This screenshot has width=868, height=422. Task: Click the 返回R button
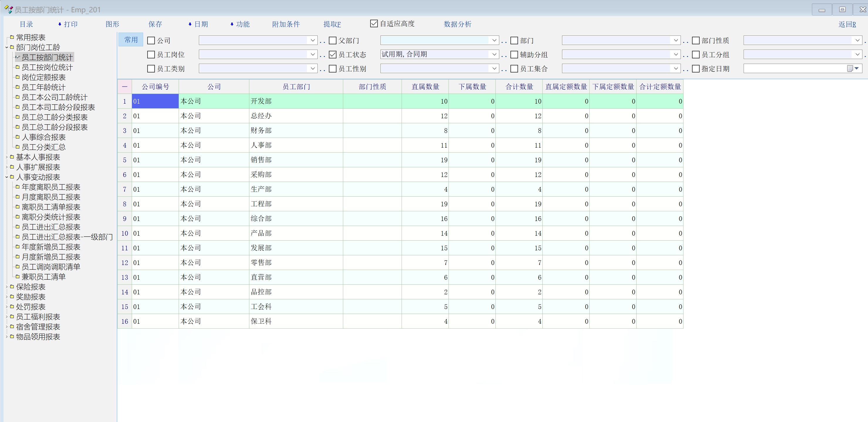coord(847,24)
